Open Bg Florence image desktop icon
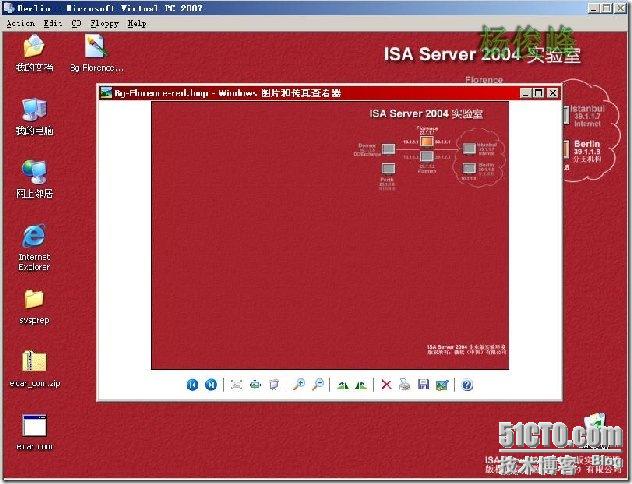 tap(96, 53)
